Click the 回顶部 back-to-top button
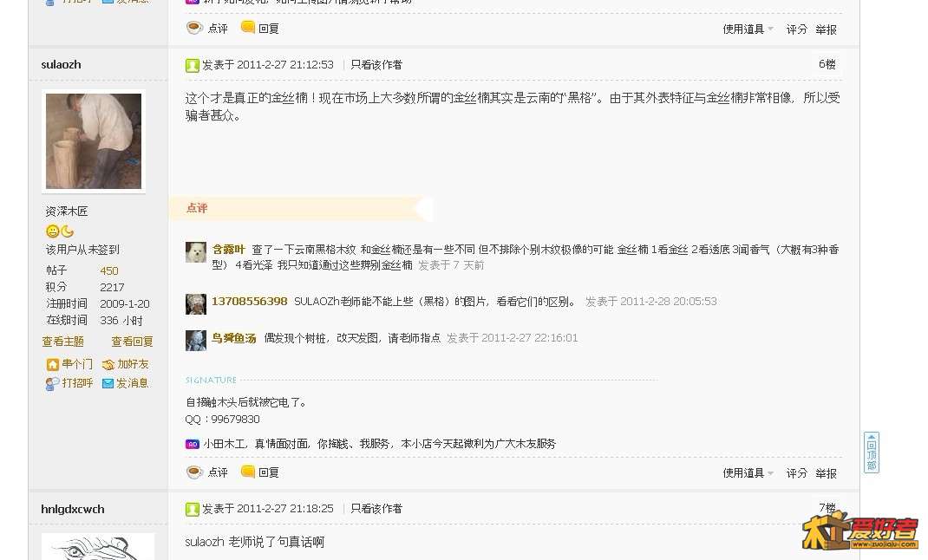 coord(871,453)
